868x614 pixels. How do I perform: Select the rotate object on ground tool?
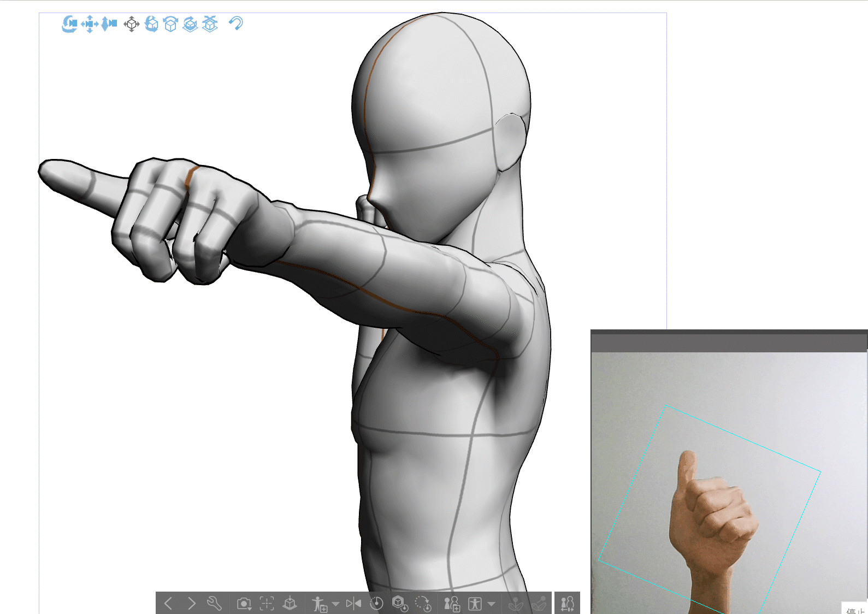pos(190,24)
